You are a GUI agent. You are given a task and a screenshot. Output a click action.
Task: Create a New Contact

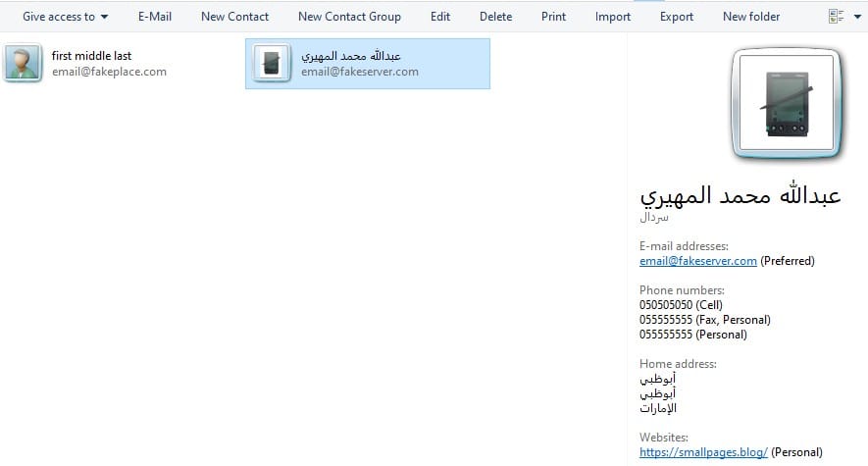[234, 17]
